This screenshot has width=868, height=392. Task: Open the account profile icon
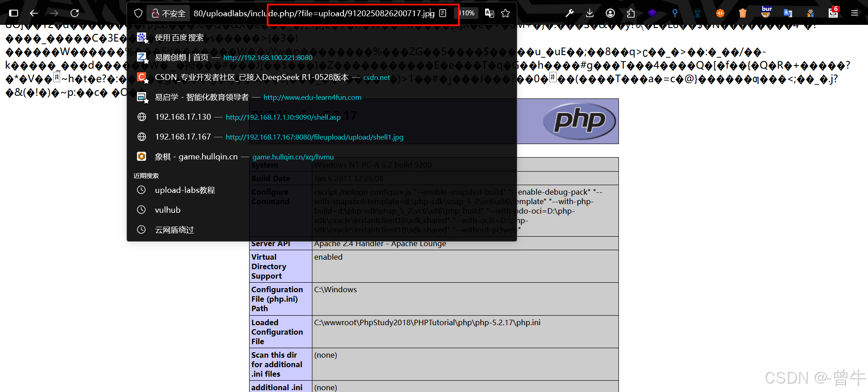click(x=610, y=13)
